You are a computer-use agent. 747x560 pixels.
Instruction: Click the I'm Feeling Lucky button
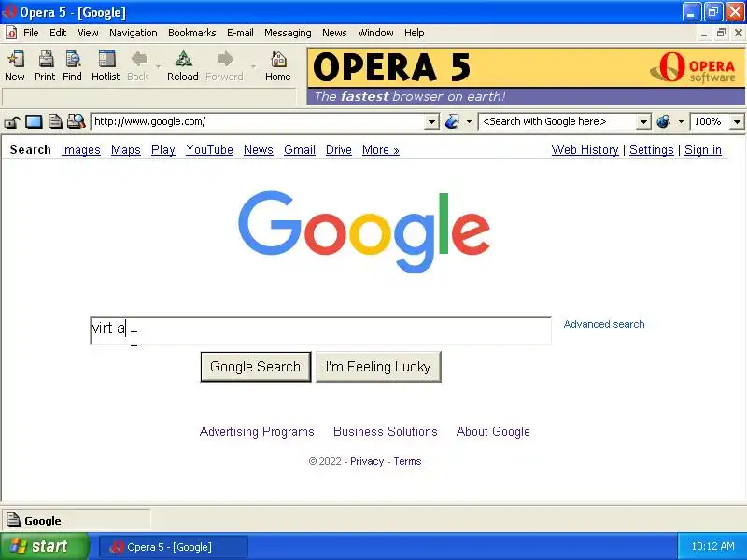[378, 367]
